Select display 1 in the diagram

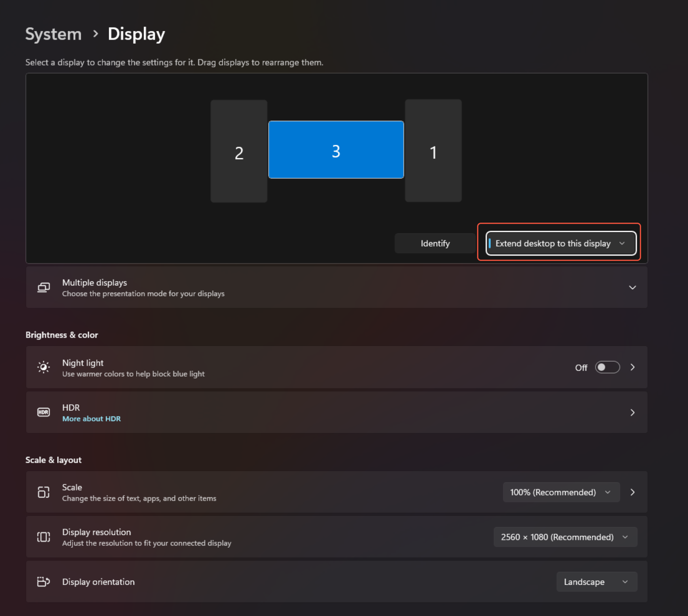(433, 151)
